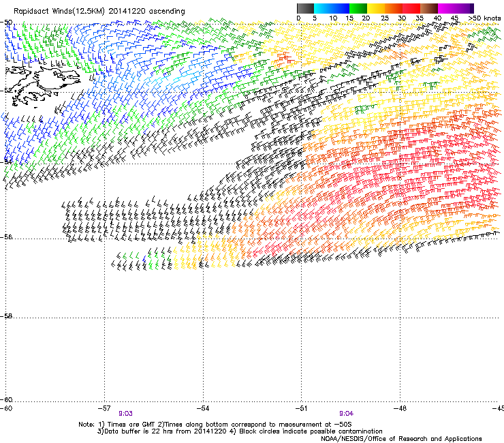Click the '-60' latitude label at the bottom left
This screenshot has width=504, height=443.
tap(6, 400)
